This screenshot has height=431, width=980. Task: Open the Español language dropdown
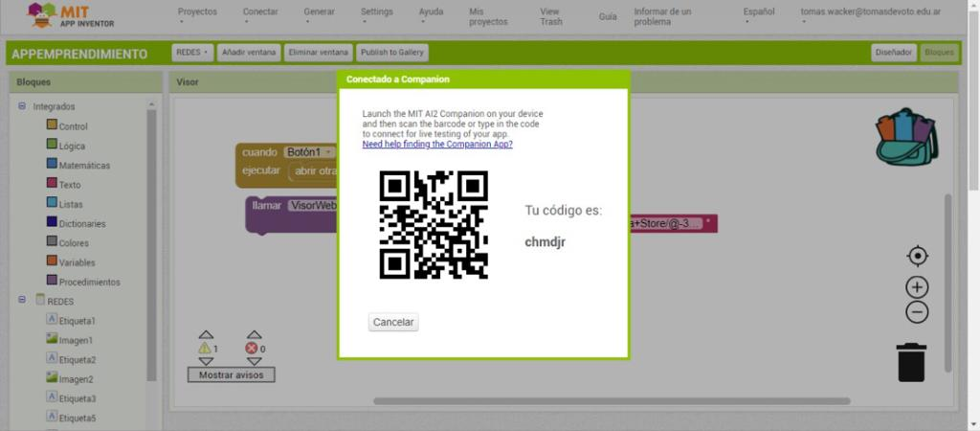759,15
